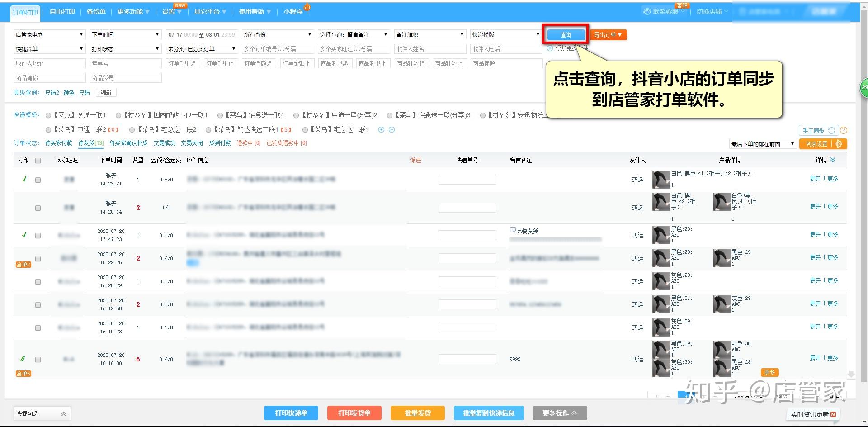
Task: Click the 手工同步 refresh icon
Action: pyautogui.click(x=831, y=131)
